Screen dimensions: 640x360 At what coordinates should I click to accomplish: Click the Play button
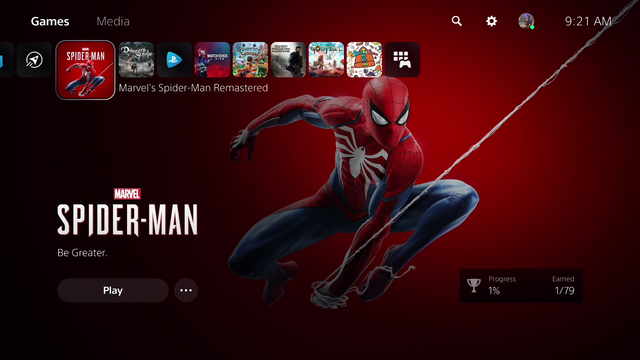click(113, 290)
